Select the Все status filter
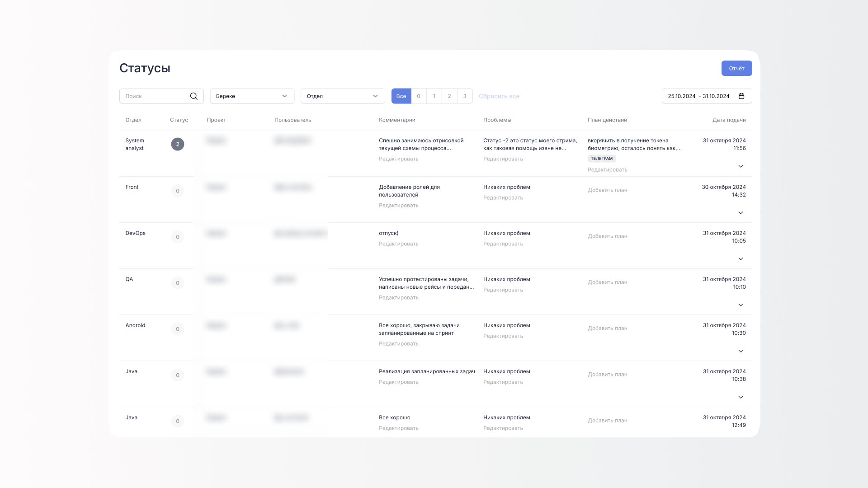This screenshot has height=488, width=868. click(401, 96)
